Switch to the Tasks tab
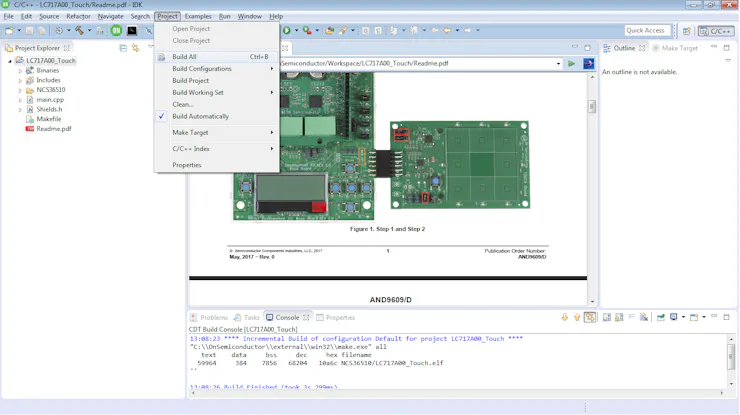The width and height of the screenshot is (740, 415). click(x=247, y=318)
